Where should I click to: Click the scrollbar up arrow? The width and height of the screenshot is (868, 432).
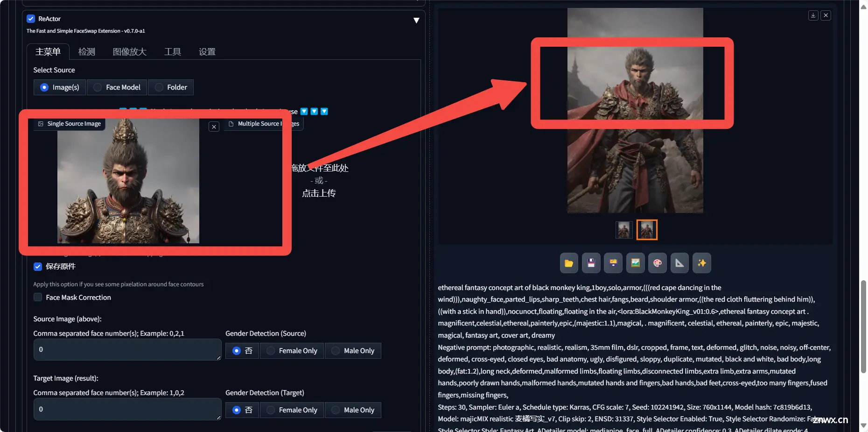point(864,7)
